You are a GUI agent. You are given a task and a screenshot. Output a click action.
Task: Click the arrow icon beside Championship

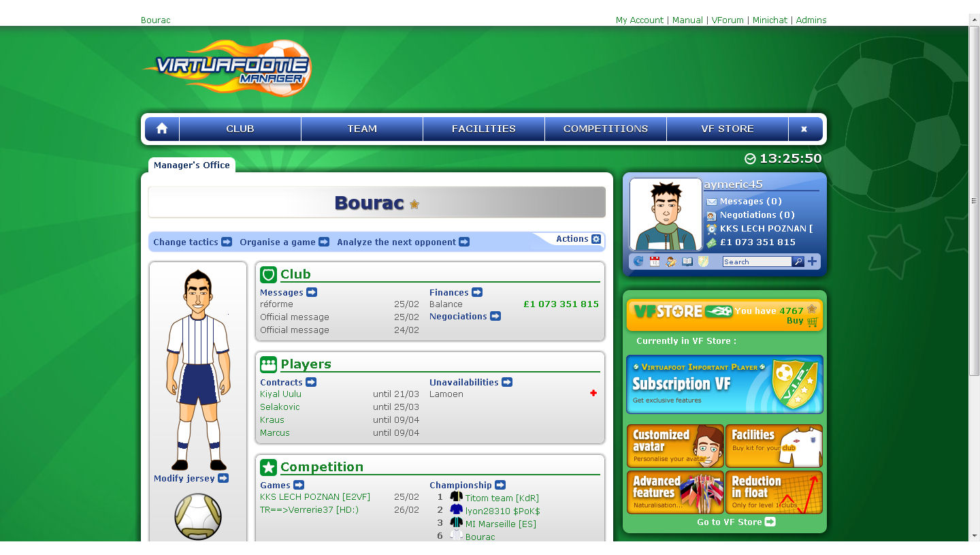tap(500, 485)
